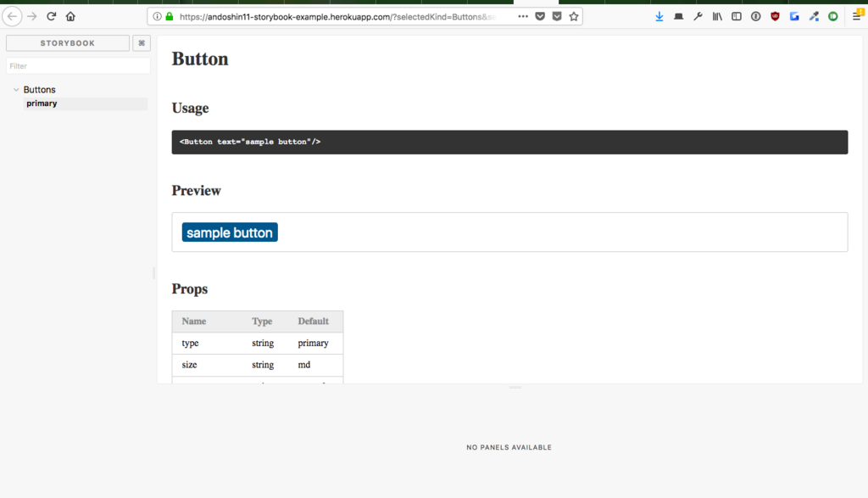This screenshot has height=498, width=868.
Task: Click the blue screenshot extension icon
Action: tap(794, 17)
